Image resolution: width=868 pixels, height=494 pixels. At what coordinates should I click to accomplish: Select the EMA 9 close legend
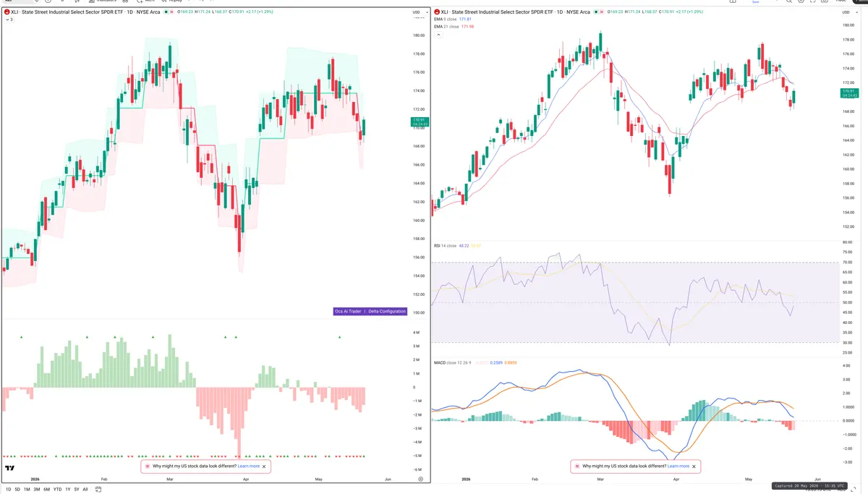tap(446, 20)
